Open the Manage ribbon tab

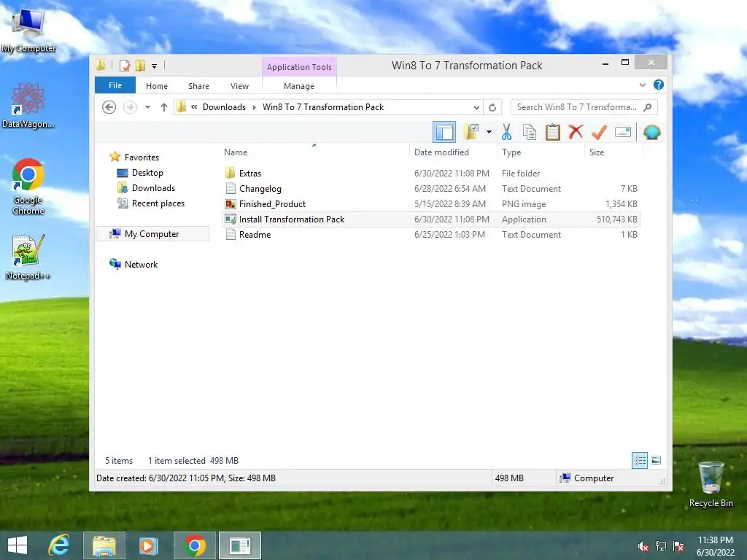[299, 86]
